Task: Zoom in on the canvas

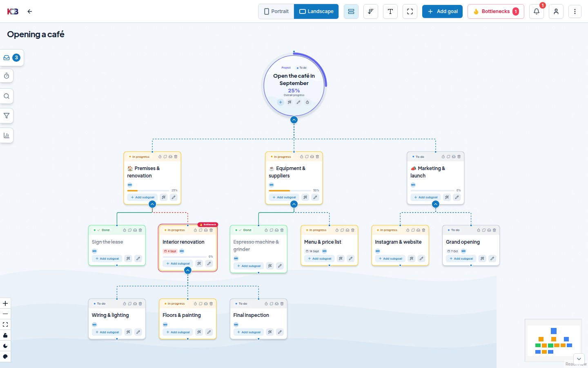Action: (5, 303)
